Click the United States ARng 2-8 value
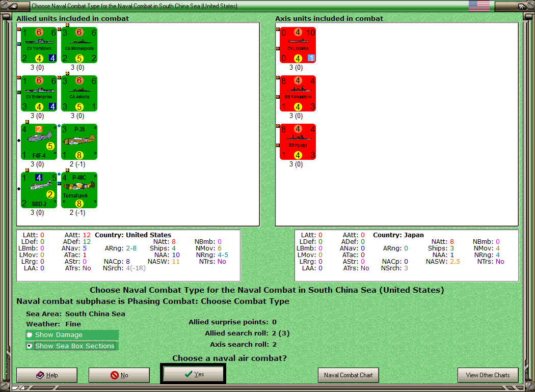This screenshot has width=535, height=392. pyautogui.click(x=131, y=248)
